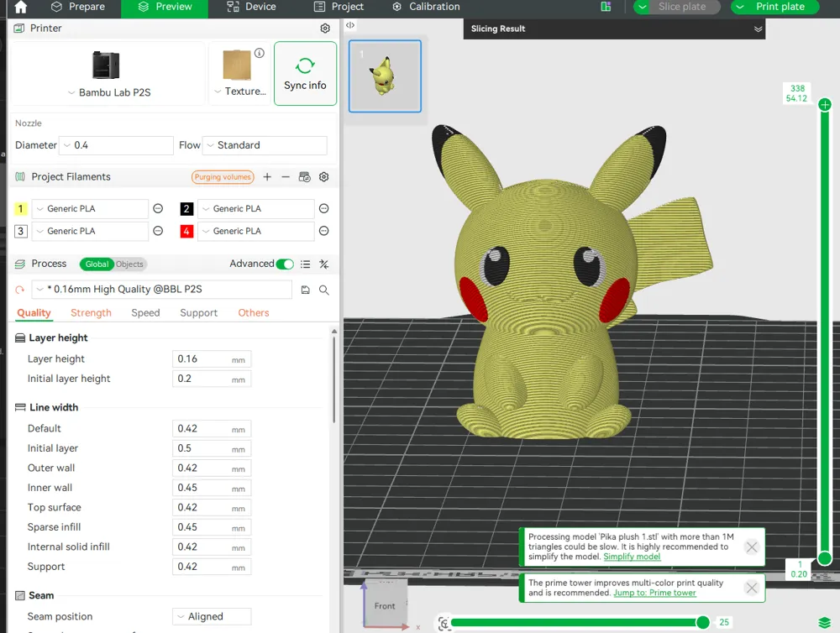Save the process preset icon
The width and height of the screenshot is (840, 633).
pos(306,290)
